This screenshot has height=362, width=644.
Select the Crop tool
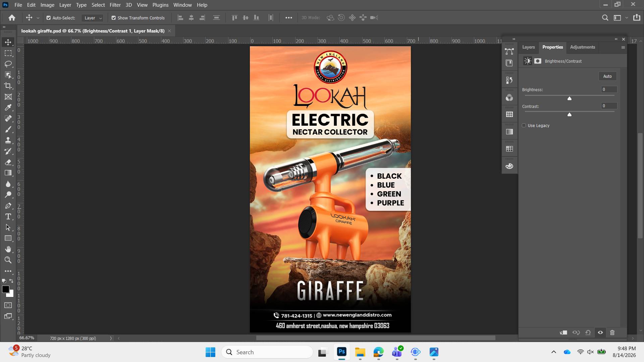8,86
